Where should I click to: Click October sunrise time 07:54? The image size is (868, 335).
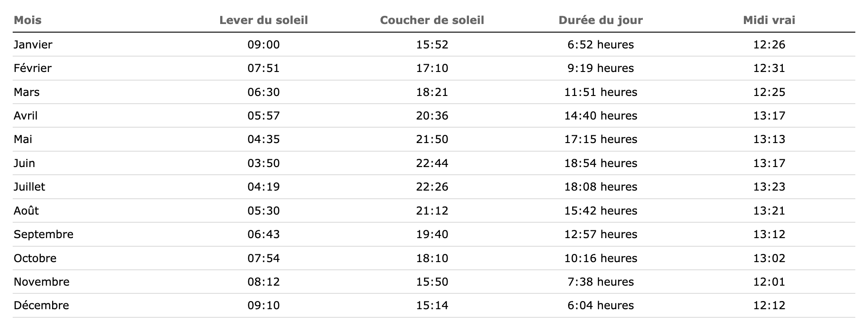tap(263, 258)
